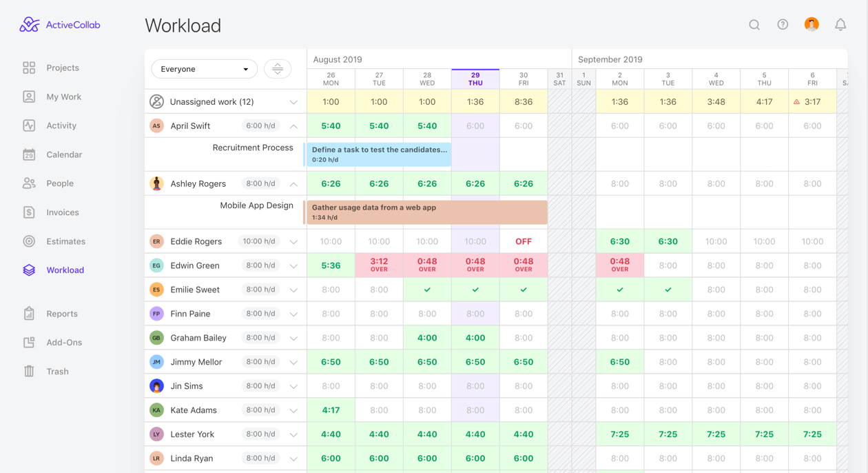Open Reports from the sidebar
Screen dimensions: 868x473
61,314
